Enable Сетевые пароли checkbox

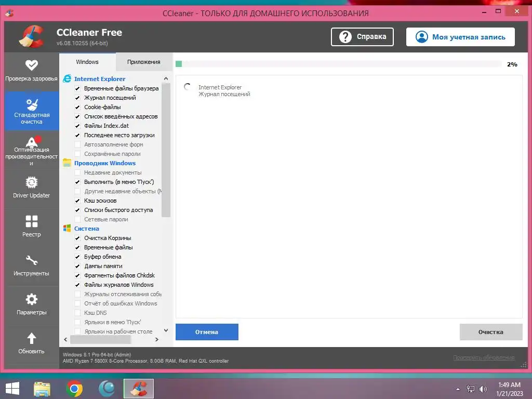77,219
